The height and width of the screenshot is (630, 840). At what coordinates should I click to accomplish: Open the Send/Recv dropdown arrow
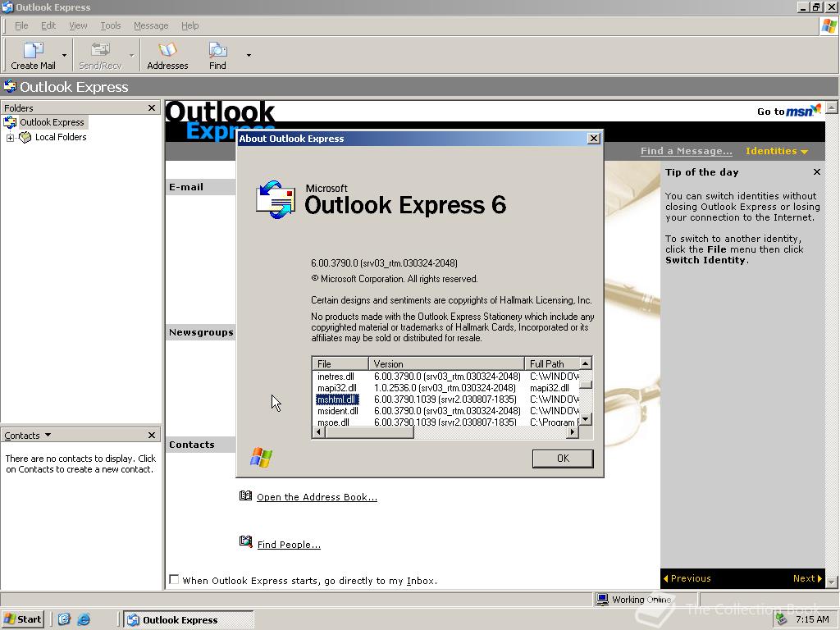(x=132, y=55)
